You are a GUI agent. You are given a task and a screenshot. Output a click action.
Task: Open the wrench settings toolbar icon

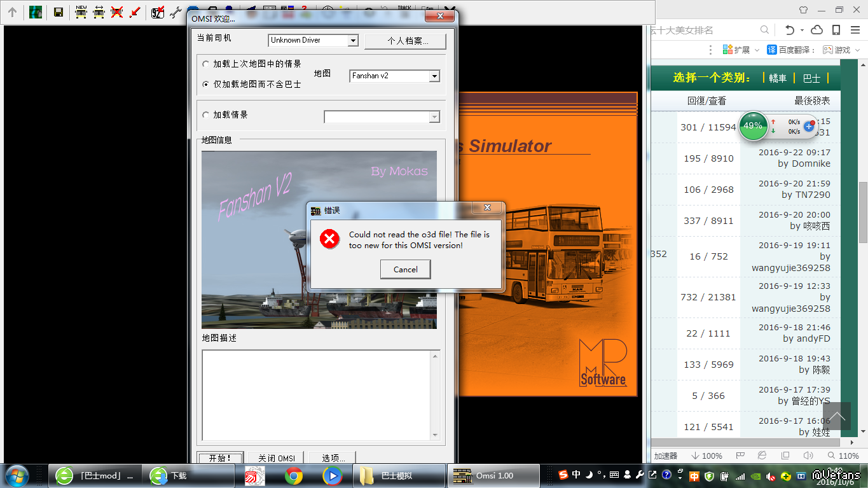click(x=176, y=11)
